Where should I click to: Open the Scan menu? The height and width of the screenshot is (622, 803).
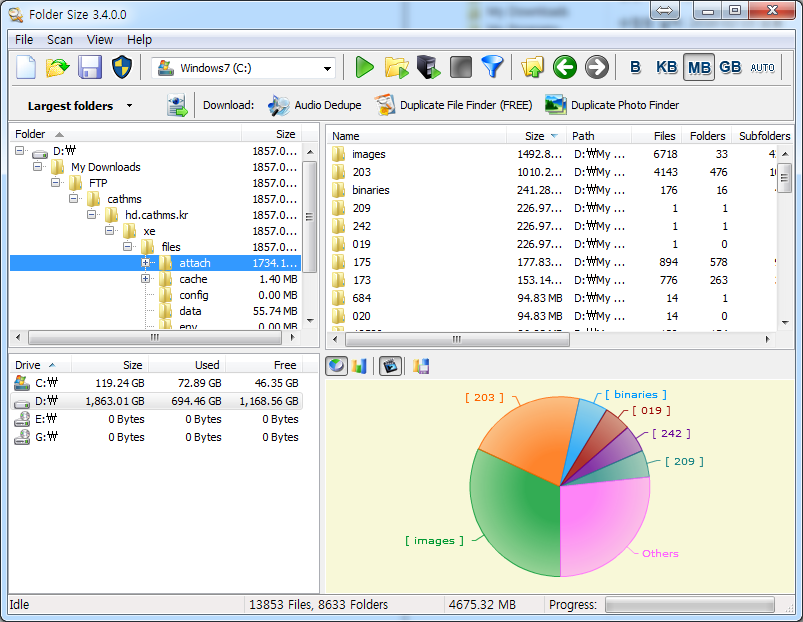click(x=60, y=39)
